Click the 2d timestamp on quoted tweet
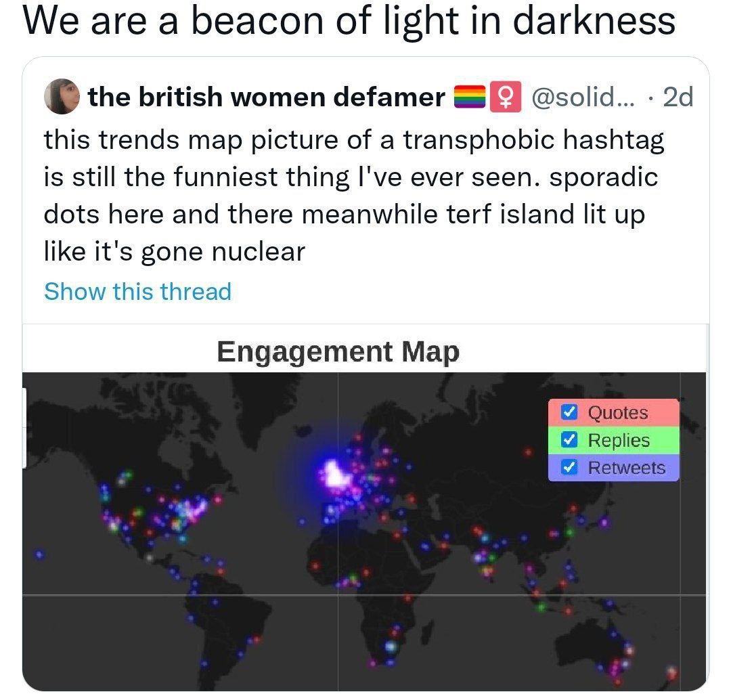Viewport: 731px width, 700px height. 678,97
